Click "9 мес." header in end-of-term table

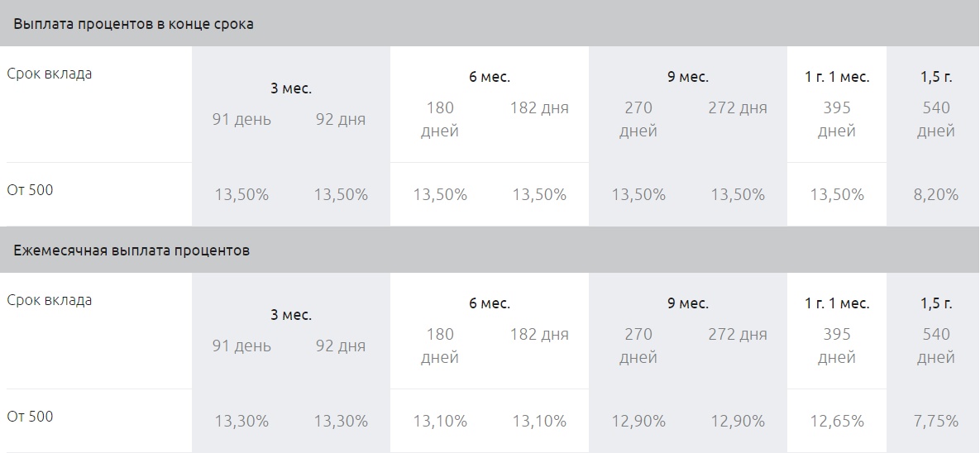pos(688,77)
